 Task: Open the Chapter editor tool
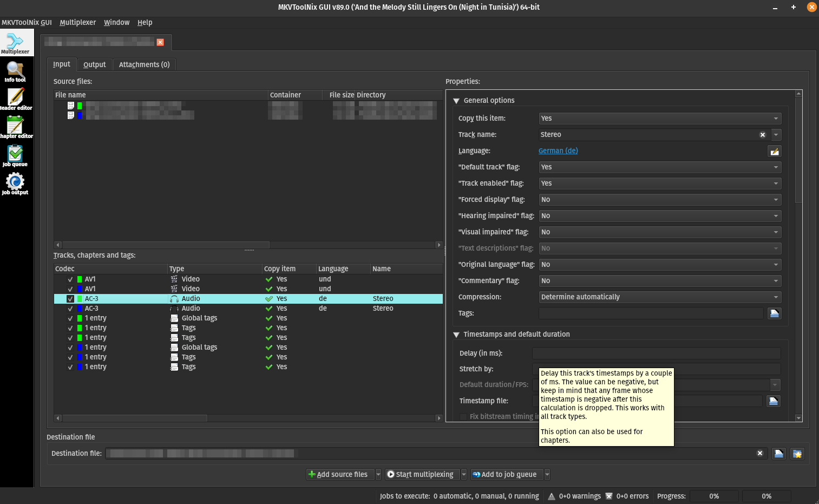[x=15, y=128]
